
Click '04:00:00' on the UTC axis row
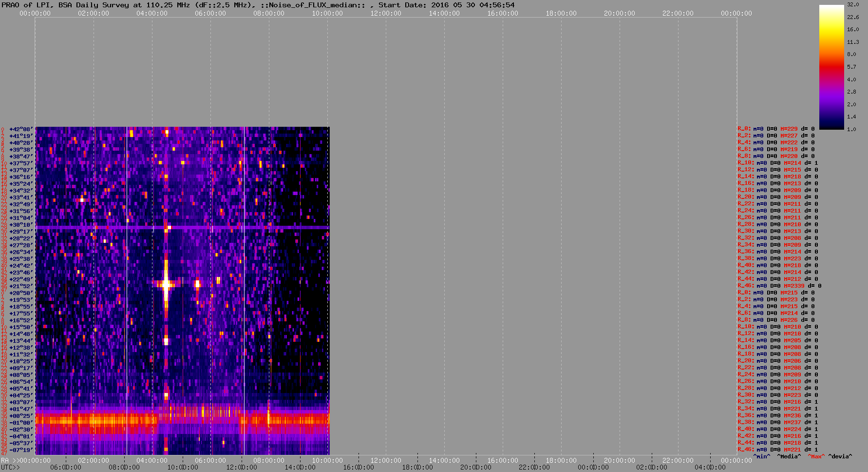click(x=710, y=467)
